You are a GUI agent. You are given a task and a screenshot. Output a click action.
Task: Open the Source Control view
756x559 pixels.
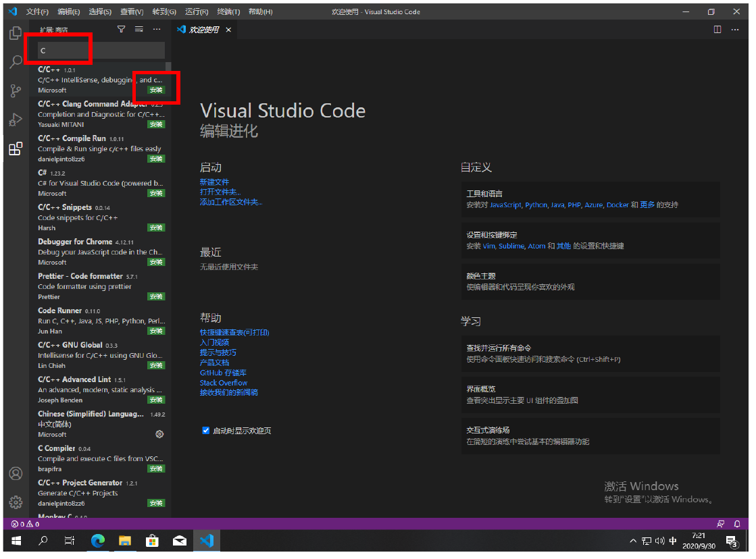point(16,91)
